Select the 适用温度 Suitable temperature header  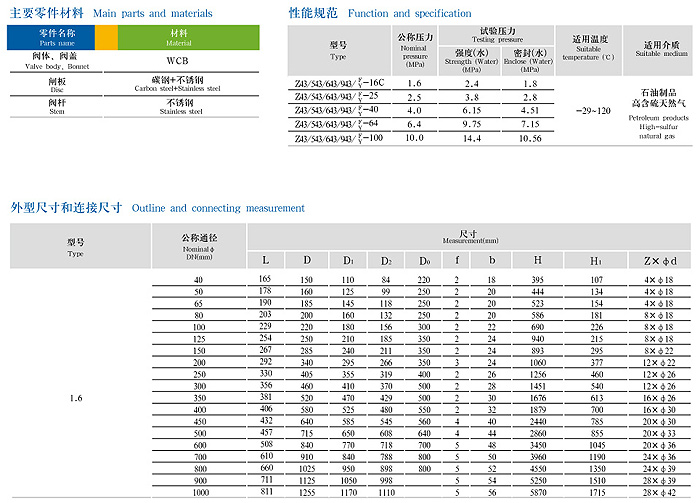point(587,46)
